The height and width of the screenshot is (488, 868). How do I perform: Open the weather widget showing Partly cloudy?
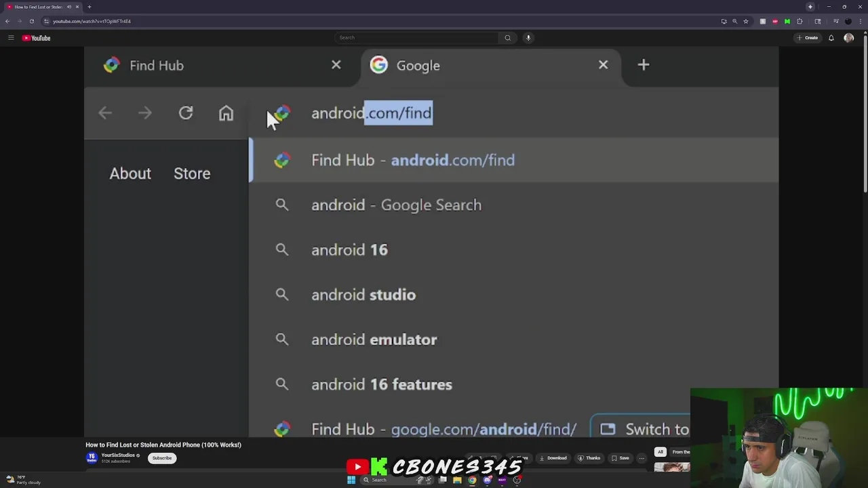[x=24, y=480]
